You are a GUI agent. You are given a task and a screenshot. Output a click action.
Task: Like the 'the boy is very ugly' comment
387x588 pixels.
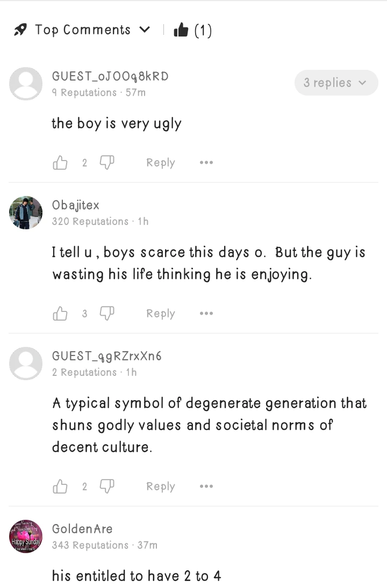coord(60,163)
